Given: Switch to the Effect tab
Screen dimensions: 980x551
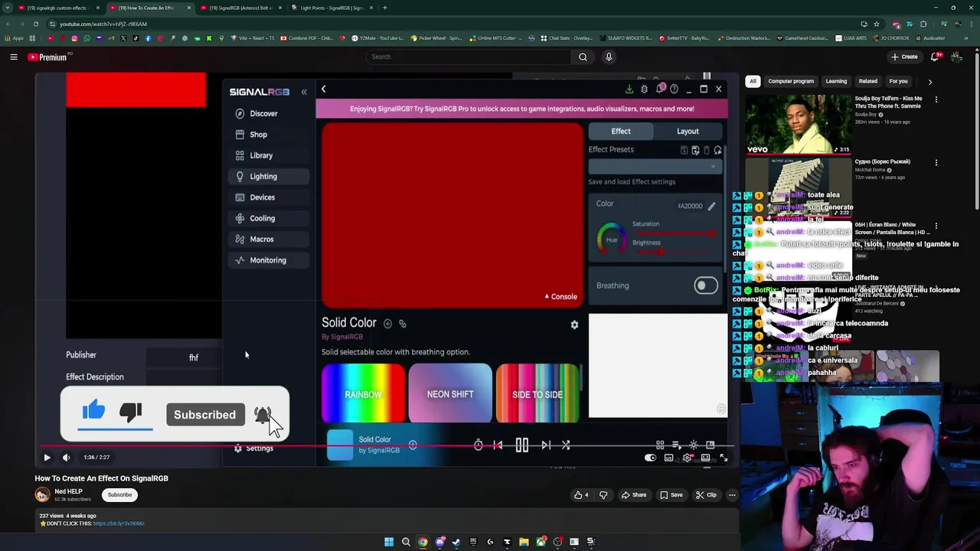Looking at the screenshot, I should [621, 131].
